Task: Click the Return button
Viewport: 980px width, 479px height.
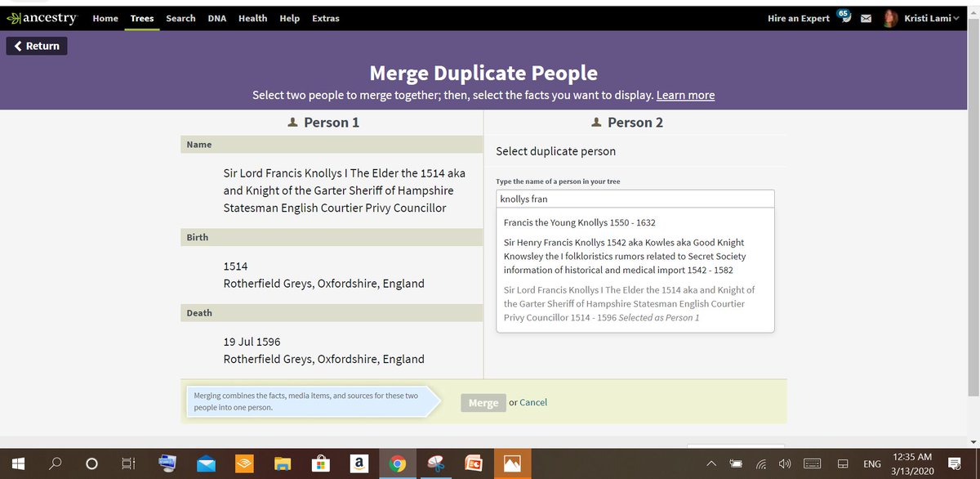Action: [37, 46]
